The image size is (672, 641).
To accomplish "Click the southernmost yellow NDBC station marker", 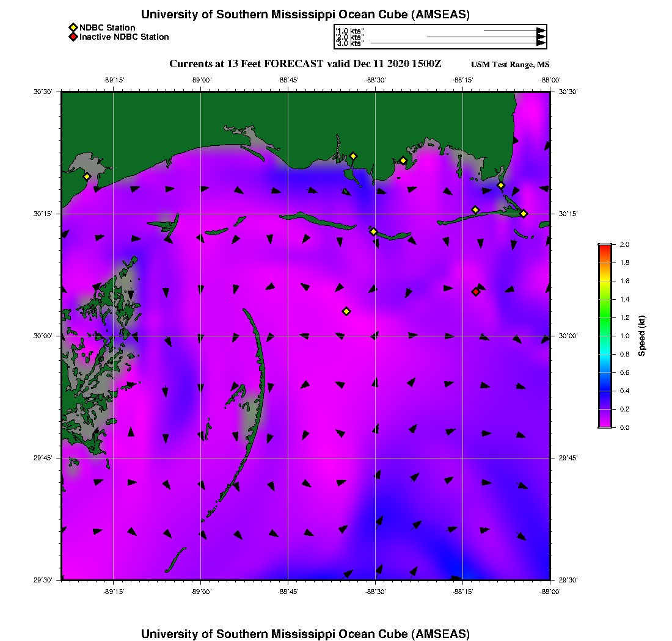I will 346,311.
